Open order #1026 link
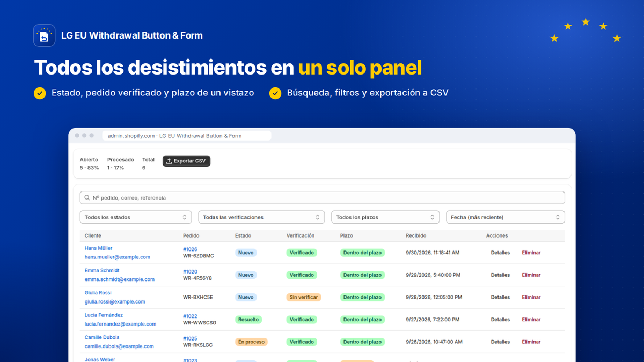 (x=190, y=249)
